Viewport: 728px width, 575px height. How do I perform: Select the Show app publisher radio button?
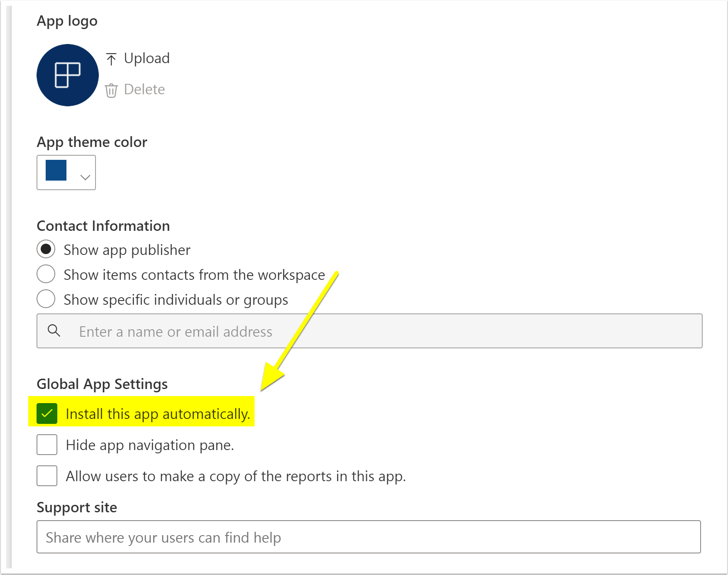(x=46, y=249)
